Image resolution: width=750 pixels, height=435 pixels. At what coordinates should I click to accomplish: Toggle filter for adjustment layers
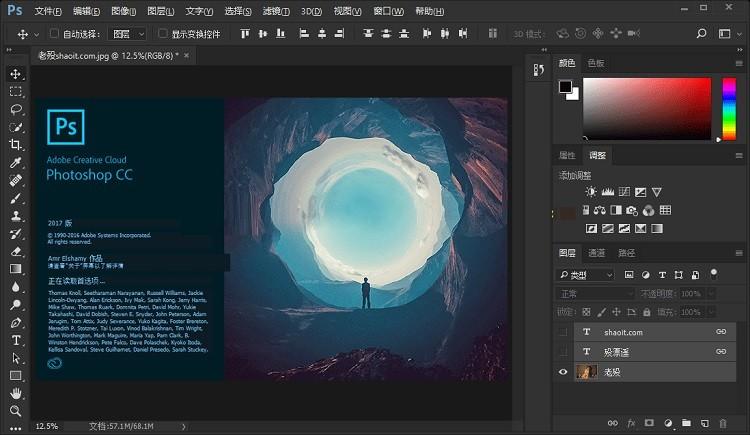coord(646,275)
